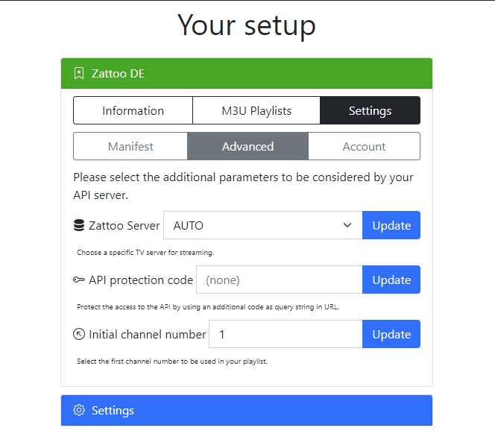Go to the Account sub-tab
This screenshot has width=495, height=448.
pyautogui.click(x=364, y=146)
